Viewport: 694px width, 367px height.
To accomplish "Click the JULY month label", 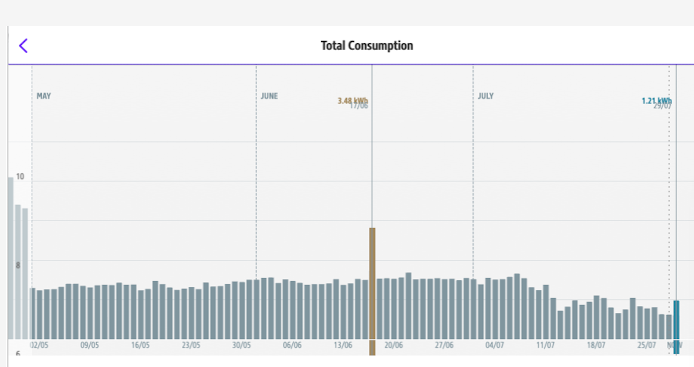I will tap(486, 96).
